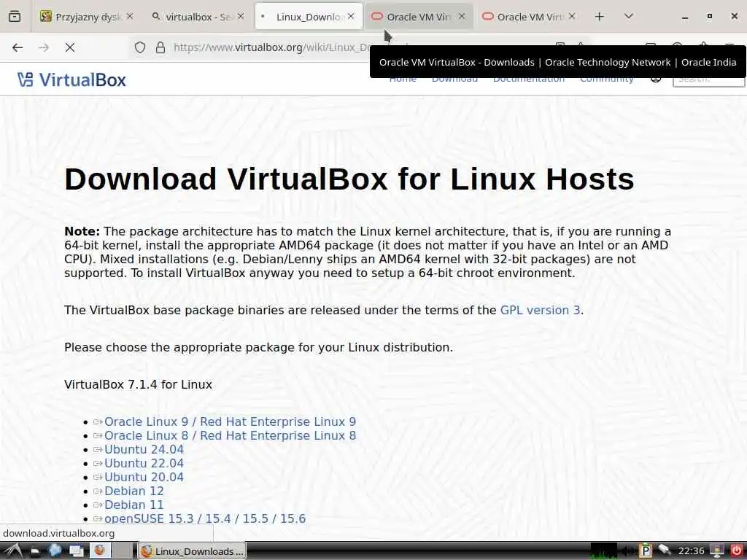
Task: Show site security info via padlock
Action: click(x=160, y=47)
